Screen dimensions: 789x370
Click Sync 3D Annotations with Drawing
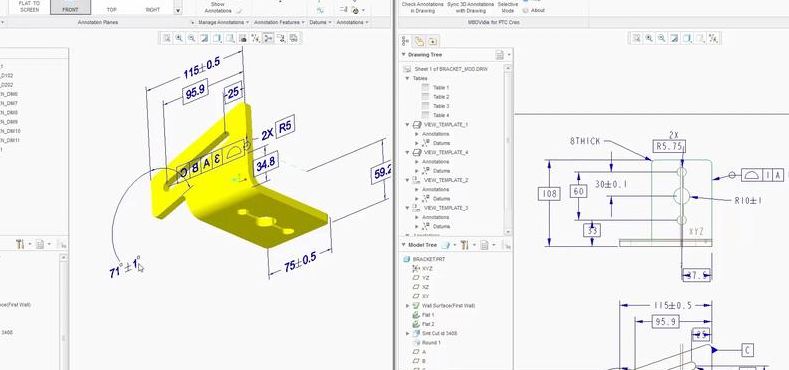[466, 7]
